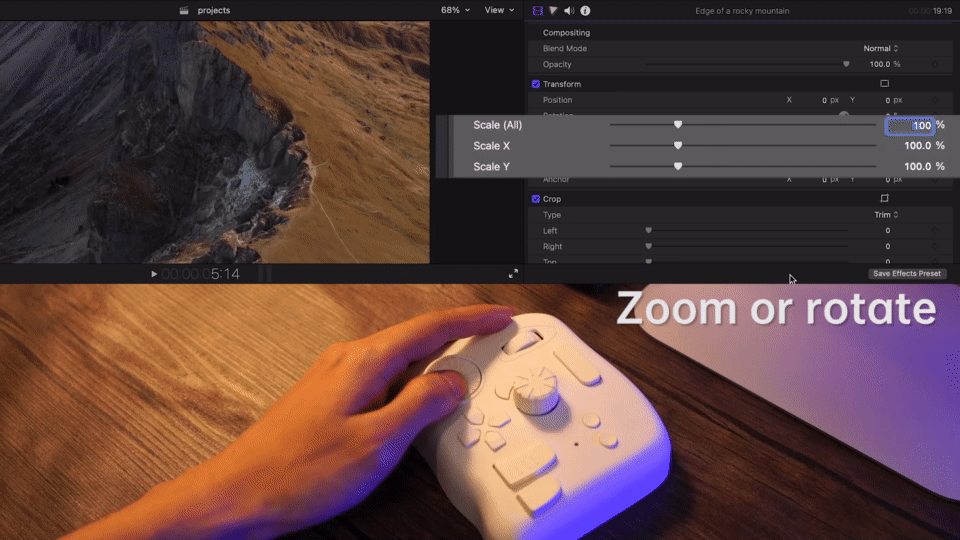Disable the Transform checkbox
Image resolution: width=960 pixels, height=540 pixels.
tap(536, 84)
